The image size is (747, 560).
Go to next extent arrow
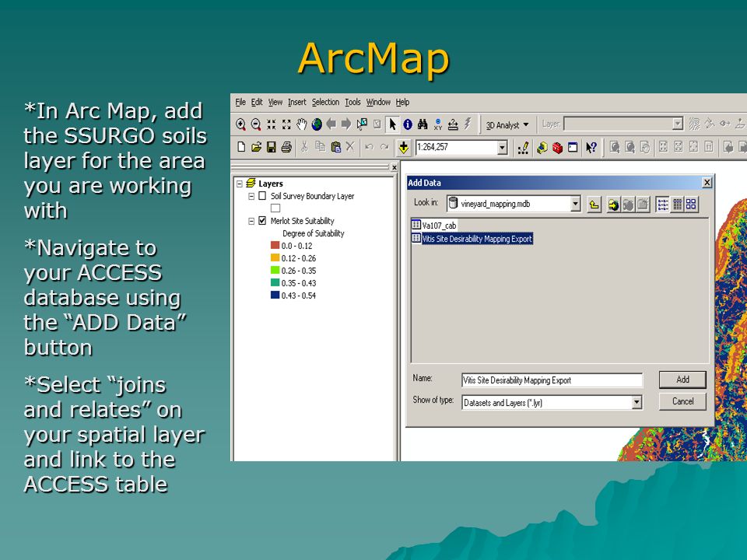[346, 124]
